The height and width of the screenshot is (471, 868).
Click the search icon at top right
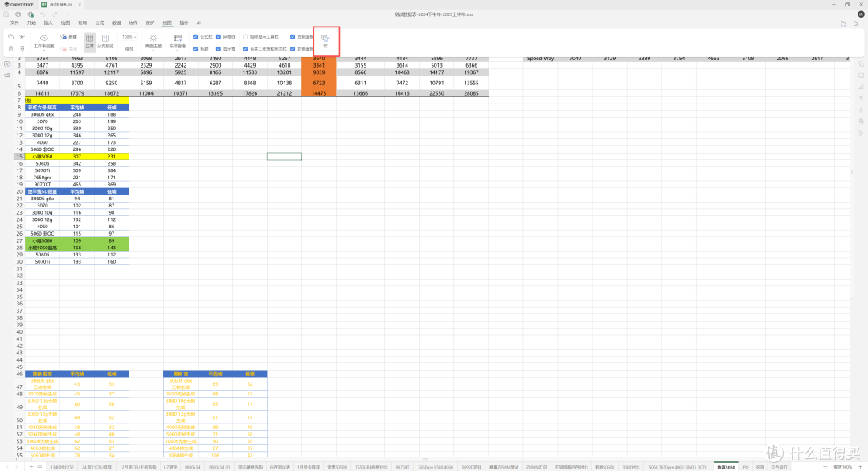(856, 24)
